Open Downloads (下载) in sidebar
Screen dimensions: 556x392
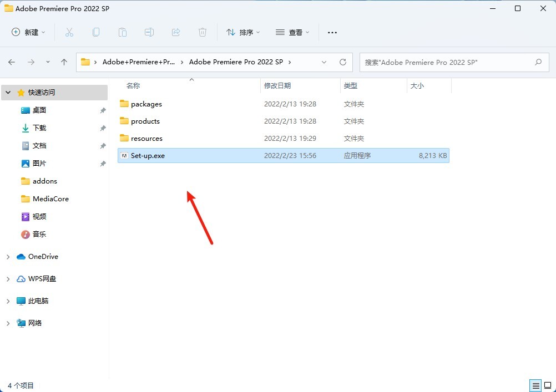pyautogui.click(x=39, y=128)
